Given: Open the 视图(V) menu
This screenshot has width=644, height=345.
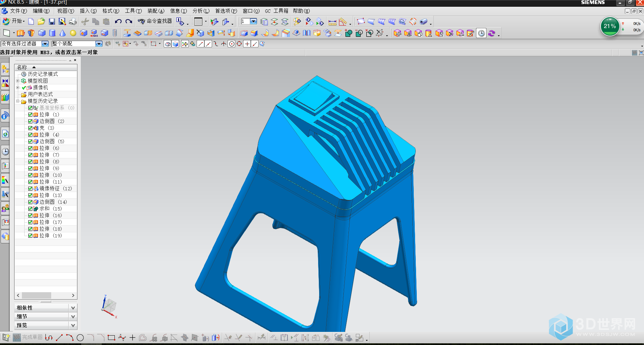Looking at the screenshot, I should (66, 11).
